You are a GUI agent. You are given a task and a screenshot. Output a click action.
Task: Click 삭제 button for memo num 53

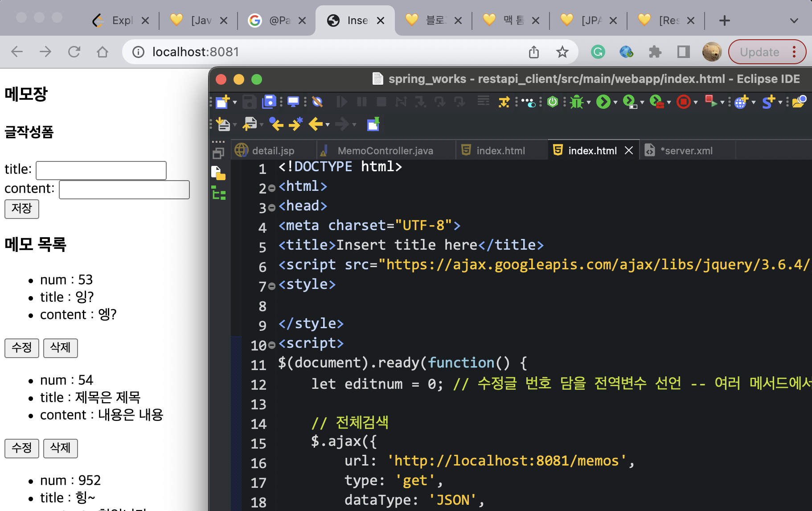tap(61, 348)
